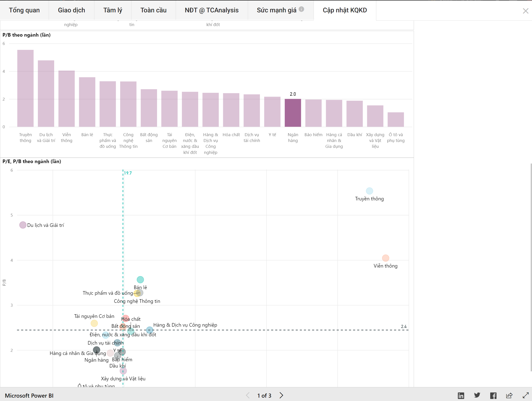
Task: Open the Tâm lý tab
Action: tap(113, 10)
